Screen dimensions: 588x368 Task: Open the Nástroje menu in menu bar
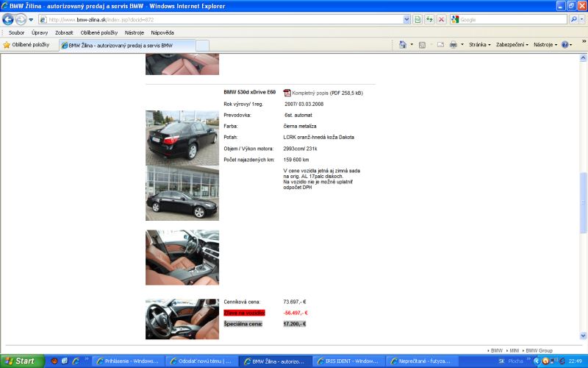[135, 32]
